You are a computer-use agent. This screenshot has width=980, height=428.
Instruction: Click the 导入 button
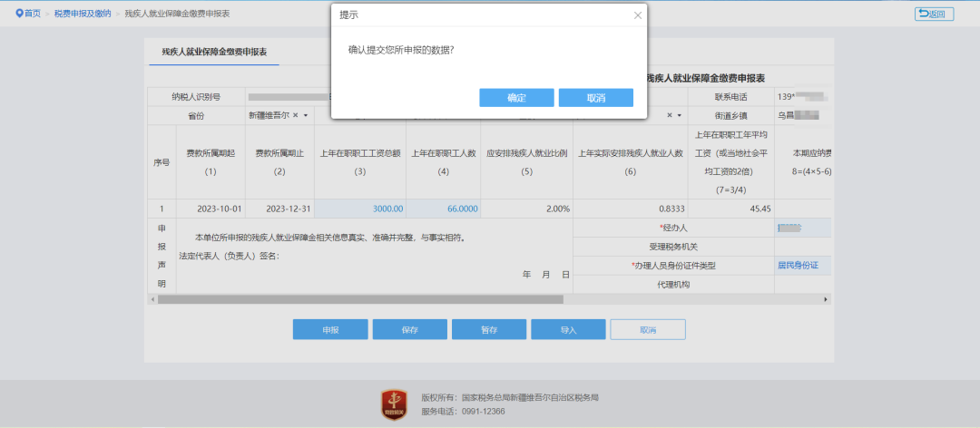(568, 329)
